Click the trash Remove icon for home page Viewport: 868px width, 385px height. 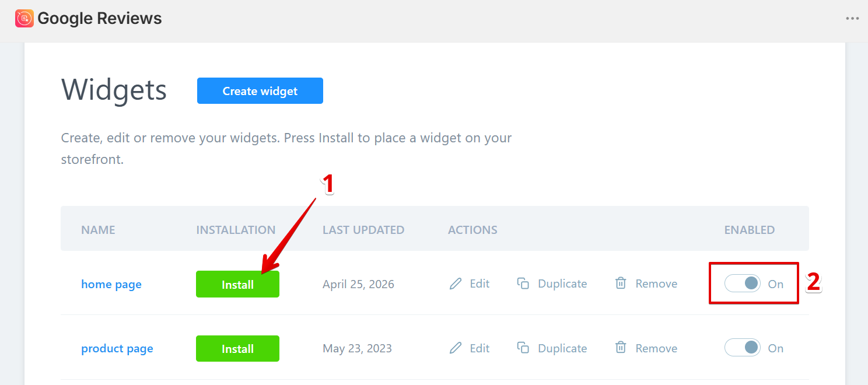tap(621, 283)
